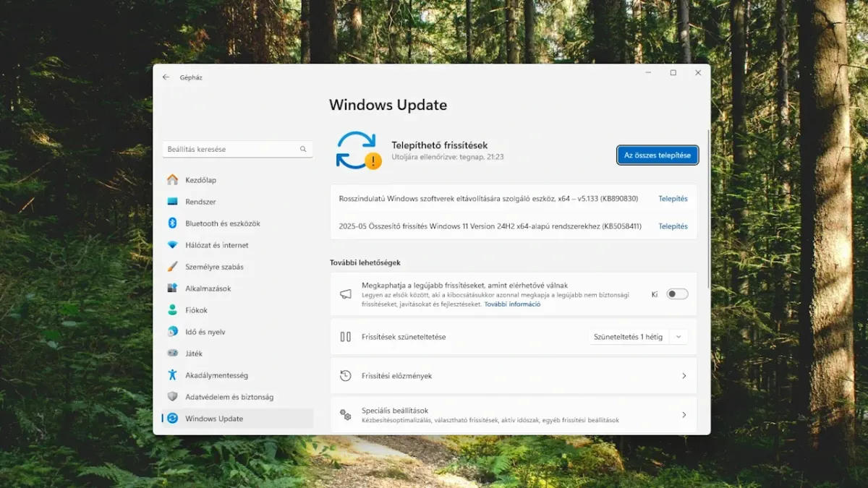Click the Fiókok person icon
Viewport: 868px width, 488px height.
(172, 310)
